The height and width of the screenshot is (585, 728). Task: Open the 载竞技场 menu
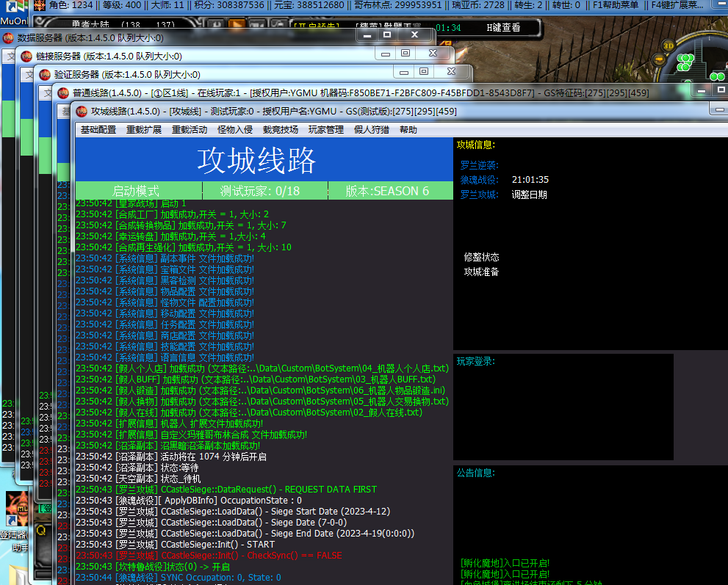[281, 129]
